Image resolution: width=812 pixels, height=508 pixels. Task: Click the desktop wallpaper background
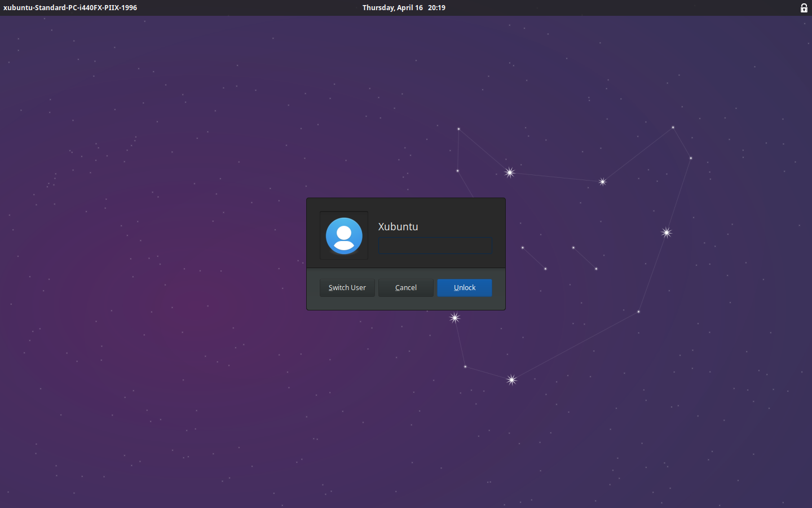coord(141,395)
